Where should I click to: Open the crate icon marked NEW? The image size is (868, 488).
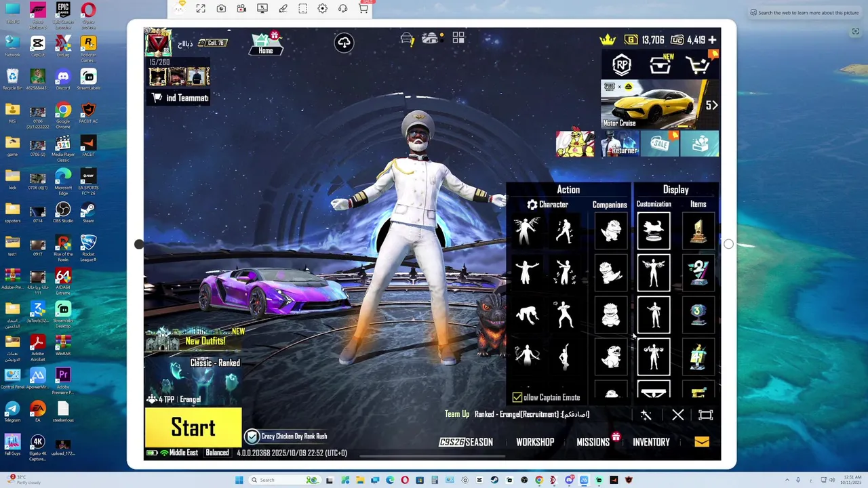[660, 65]
